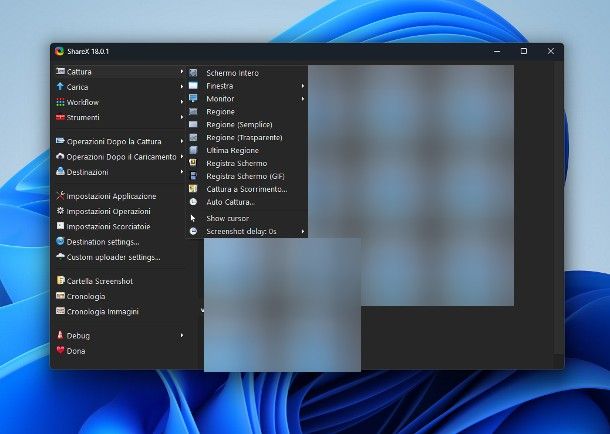
Task: Click the Cronologia Immagini label
Action: (x=102, y=312)
